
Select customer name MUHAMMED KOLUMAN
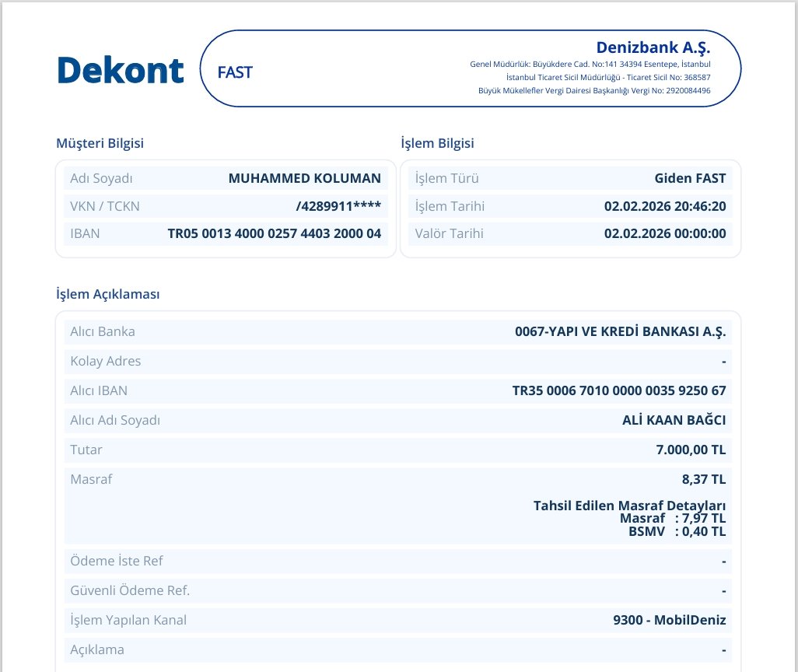[304, 178]
